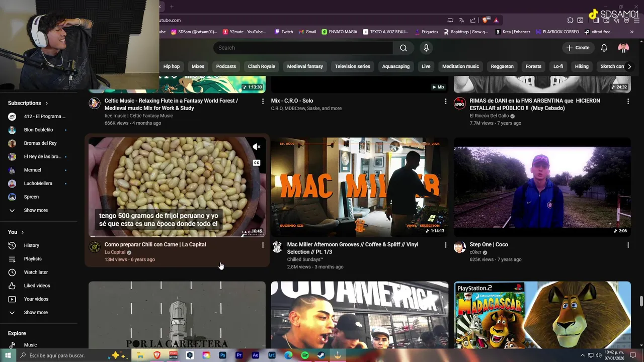Click Chilled Sundays channel avatar

(x=277, y=247)
